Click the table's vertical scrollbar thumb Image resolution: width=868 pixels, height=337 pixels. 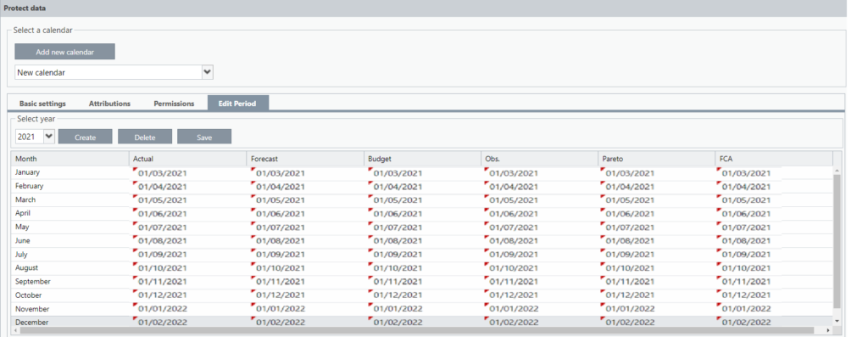point(837,241)
